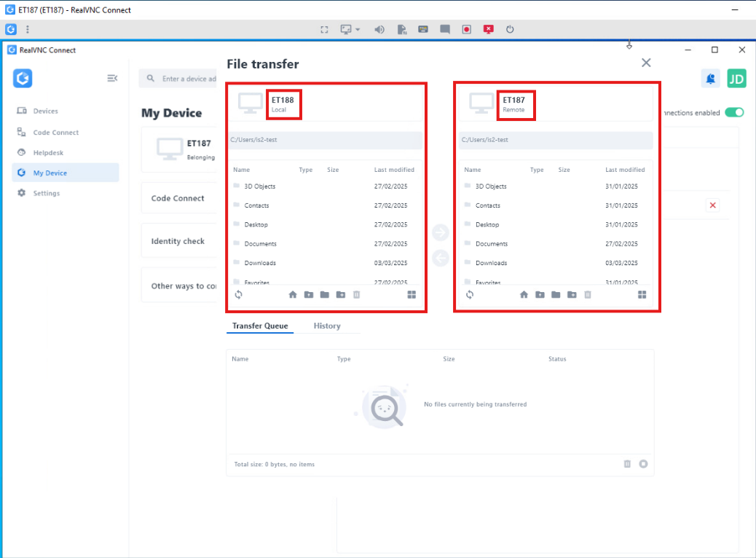Select 3D Objects folder in local pane

326,186
